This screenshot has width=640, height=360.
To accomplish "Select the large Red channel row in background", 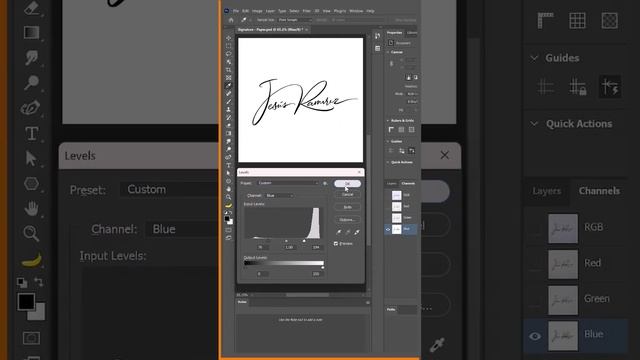I will pos(576,264).
